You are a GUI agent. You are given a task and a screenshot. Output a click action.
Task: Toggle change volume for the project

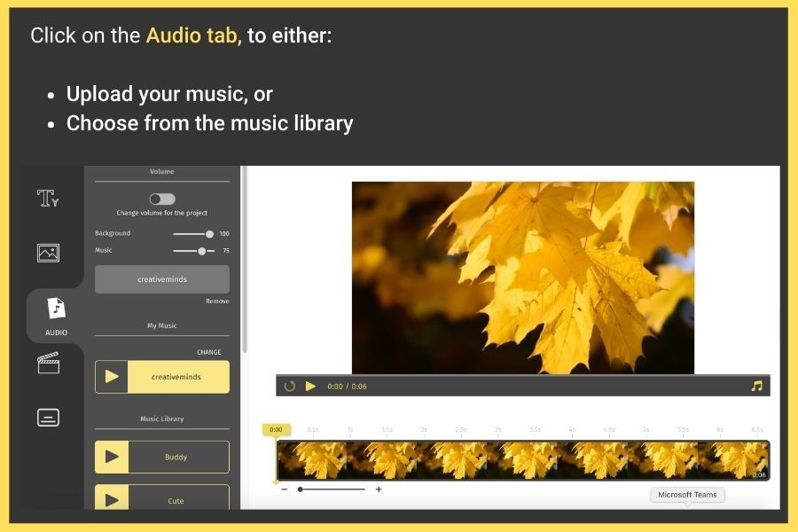(x=162, y=199)
